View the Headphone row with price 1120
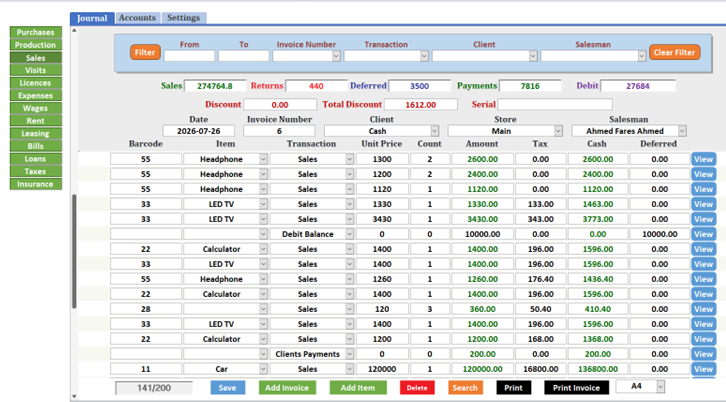This screenshot has height=402, width=726. 704,189
